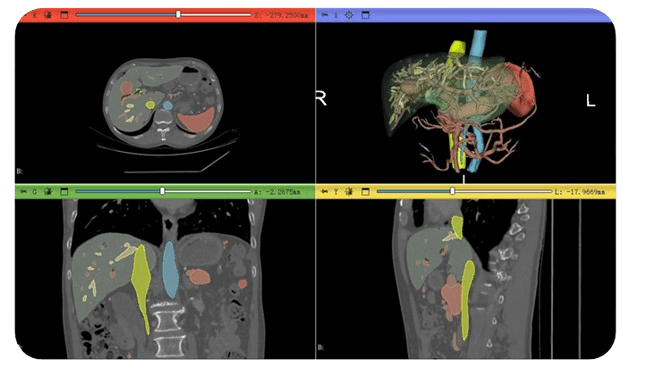Center the 3D view with the crosshair icon
Screen dimensions: 646x386
click(349, 15)
